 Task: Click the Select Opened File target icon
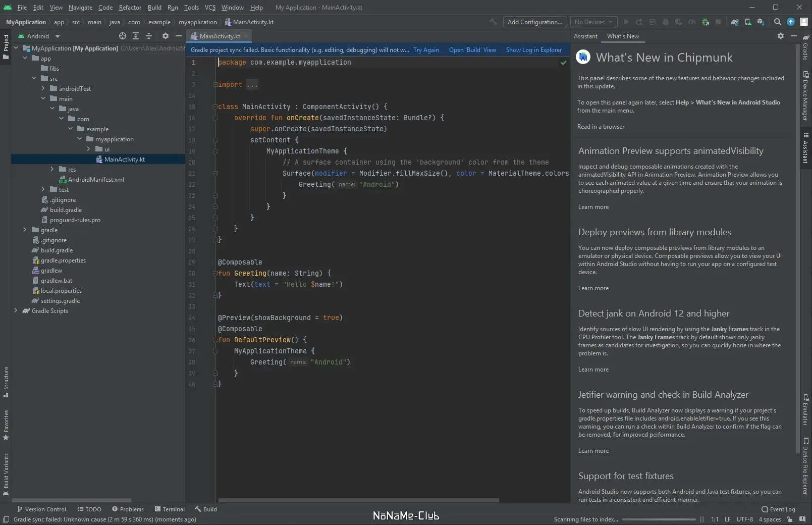pyautogui.click(x=122, y=36)
